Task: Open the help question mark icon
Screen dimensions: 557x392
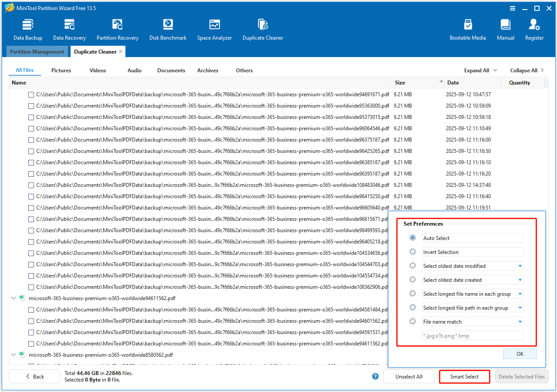Action: coord(375,376)
